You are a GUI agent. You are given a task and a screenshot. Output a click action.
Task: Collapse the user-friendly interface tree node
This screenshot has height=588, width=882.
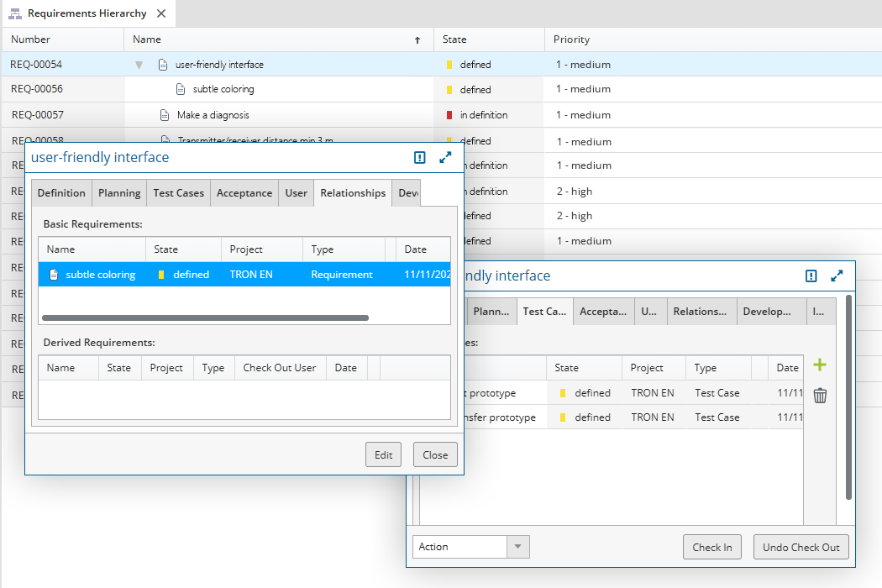[x=139, y=65]
